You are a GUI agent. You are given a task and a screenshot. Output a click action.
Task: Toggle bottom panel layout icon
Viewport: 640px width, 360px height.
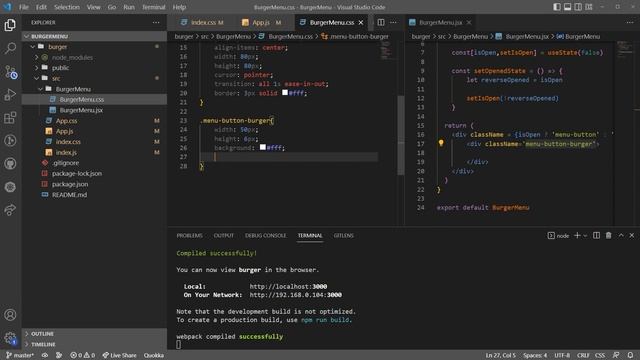click(567, 7)
